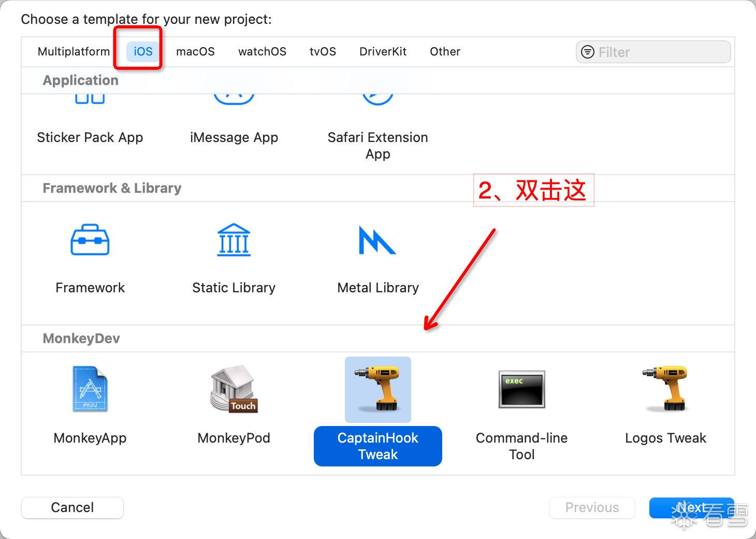
Task: Click the MonkeyPod label
Action: [234, 438]
